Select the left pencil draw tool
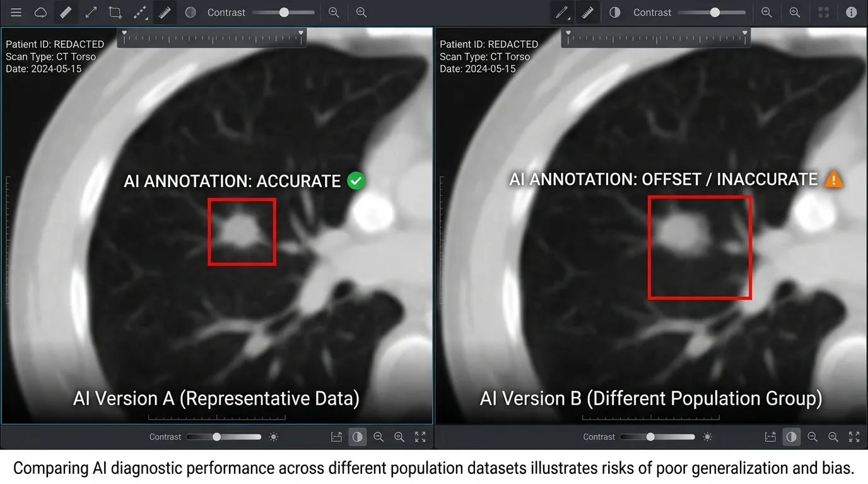 pyautogui.click(x=66, y=13)
